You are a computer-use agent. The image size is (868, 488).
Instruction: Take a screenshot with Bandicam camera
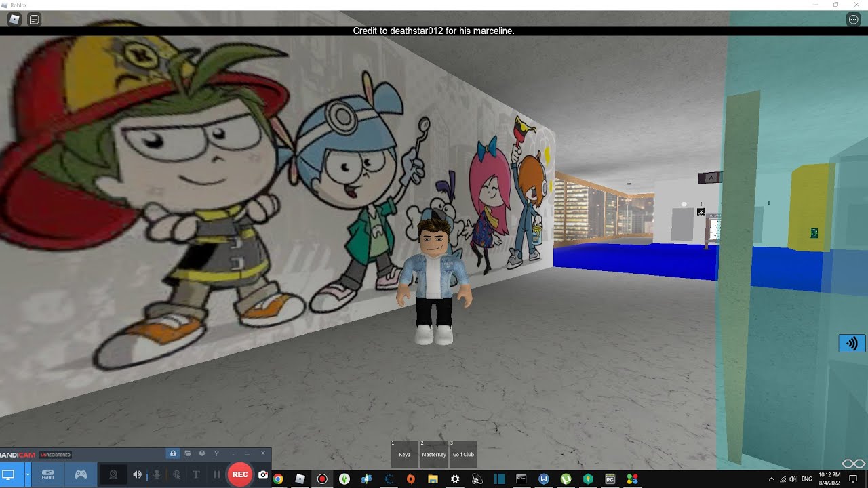263,475
